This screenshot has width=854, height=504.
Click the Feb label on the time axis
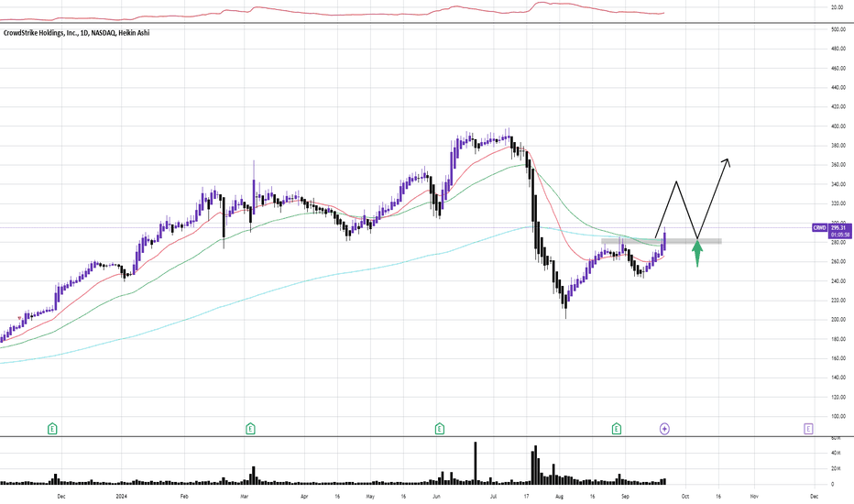[184, 497]
